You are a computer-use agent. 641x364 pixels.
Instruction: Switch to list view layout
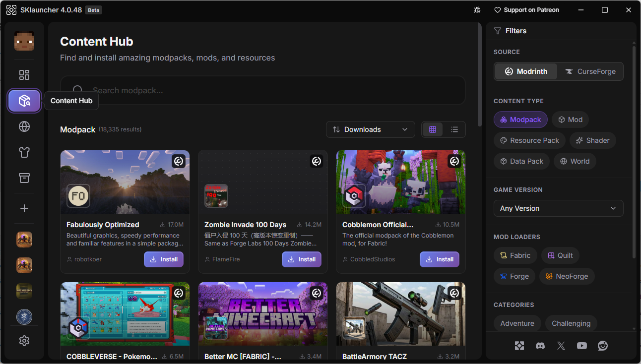tap(454, 129)
